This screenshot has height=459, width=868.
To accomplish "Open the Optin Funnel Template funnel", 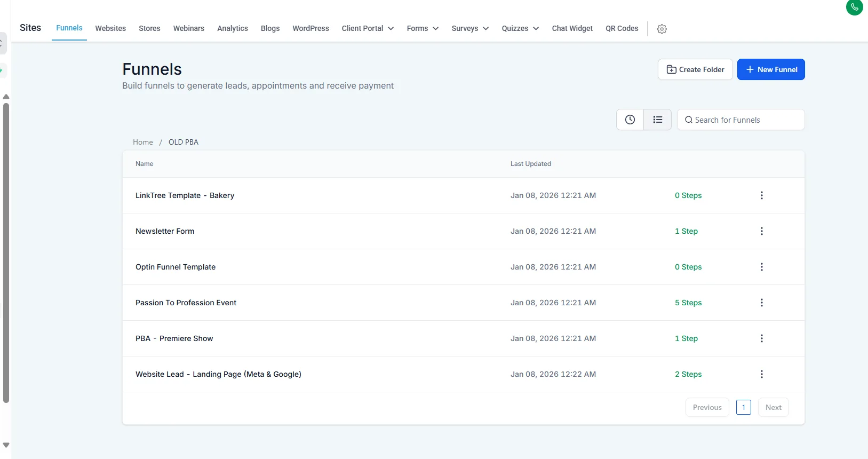I will (x=176, y=267).
